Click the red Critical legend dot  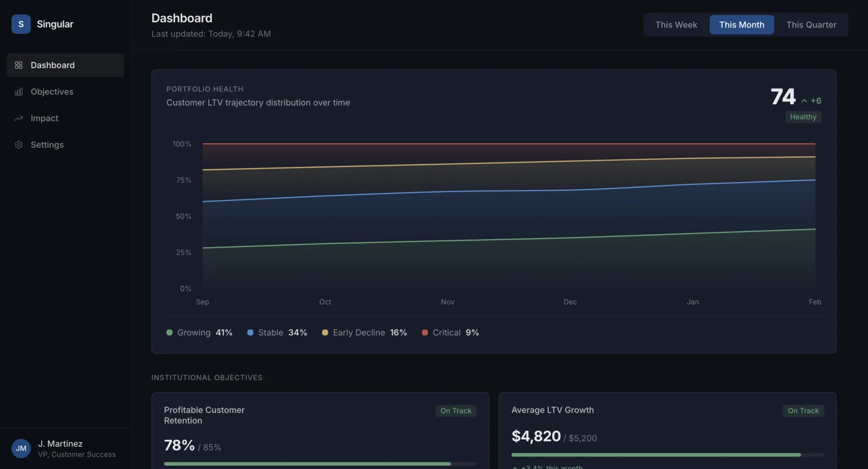coord(425,332)
